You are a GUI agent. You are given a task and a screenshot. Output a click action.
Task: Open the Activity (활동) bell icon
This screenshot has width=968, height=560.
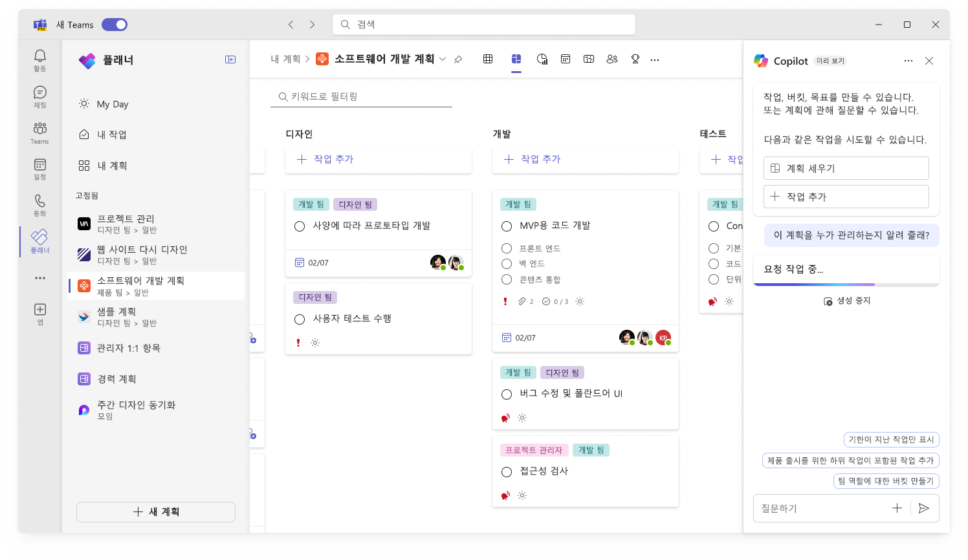pyautogui.click(x=40, y=56)
